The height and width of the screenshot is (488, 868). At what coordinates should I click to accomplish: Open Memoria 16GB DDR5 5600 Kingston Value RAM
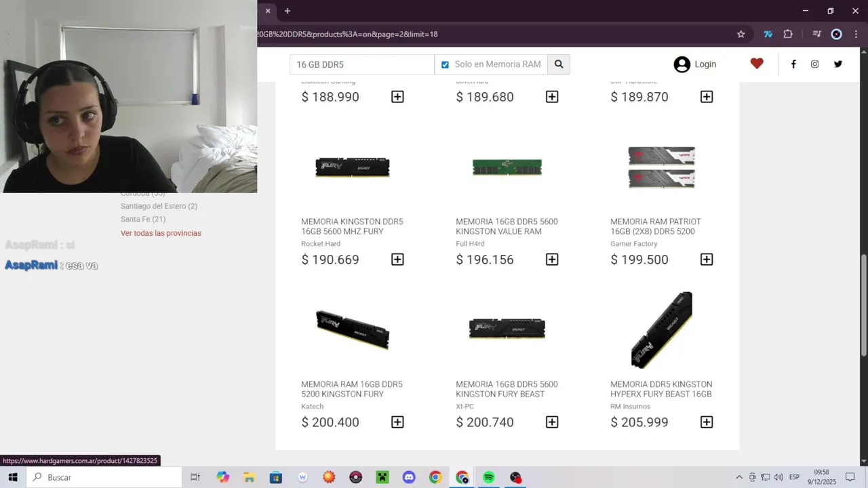[x=507, y=226]
